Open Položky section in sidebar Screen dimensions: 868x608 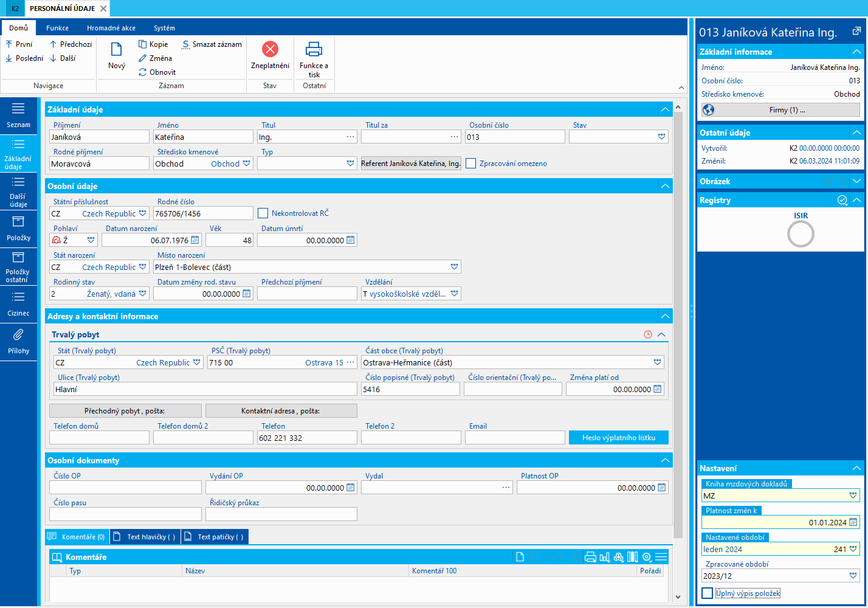[18, 228]
